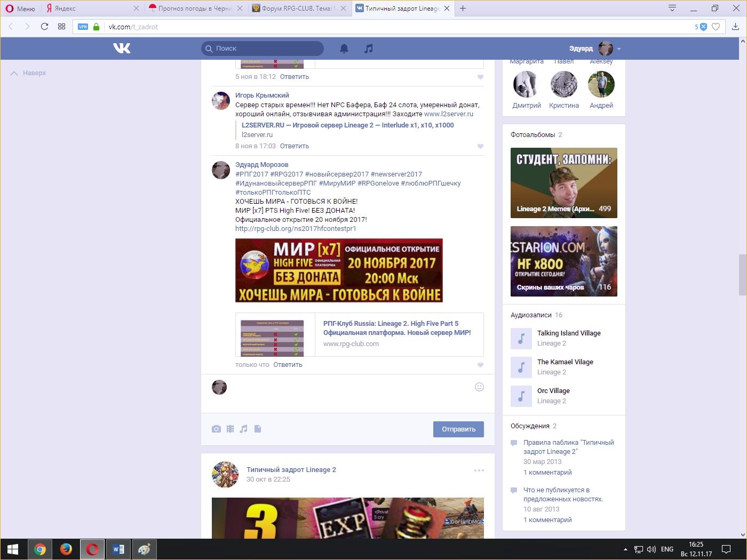Bookmark this page with heart icon

click(716, 27)
